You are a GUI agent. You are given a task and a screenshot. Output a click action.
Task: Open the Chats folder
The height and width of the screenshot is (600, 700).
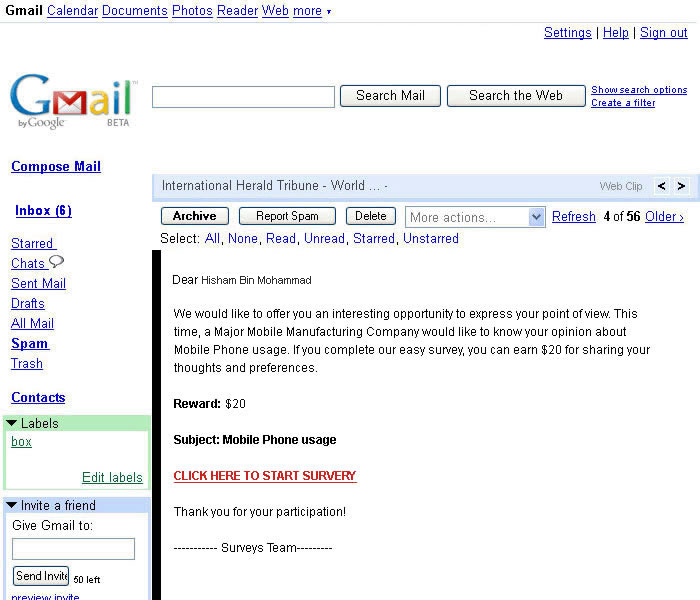pyautogui.click(x=28, y=263)
